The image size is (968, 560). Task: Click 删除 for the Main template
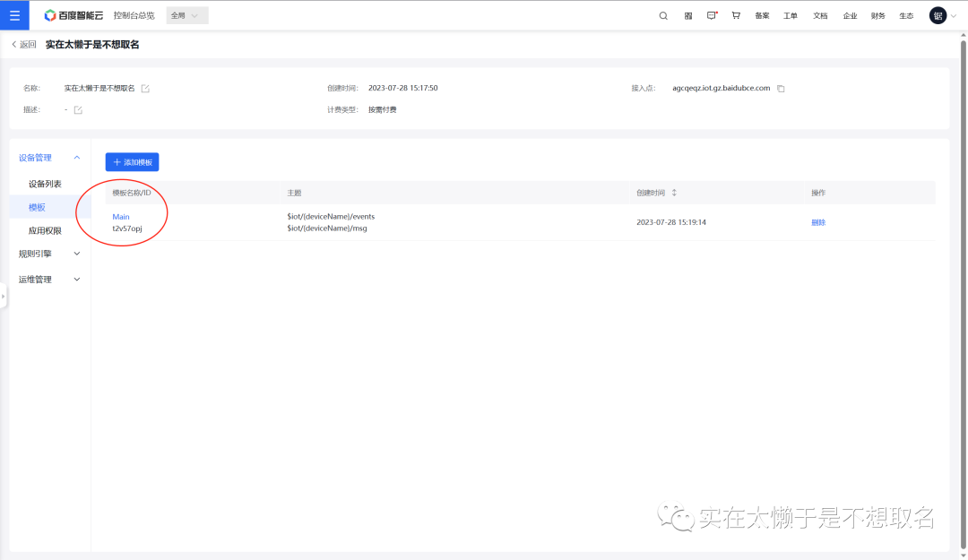click(x=818, y=222)
